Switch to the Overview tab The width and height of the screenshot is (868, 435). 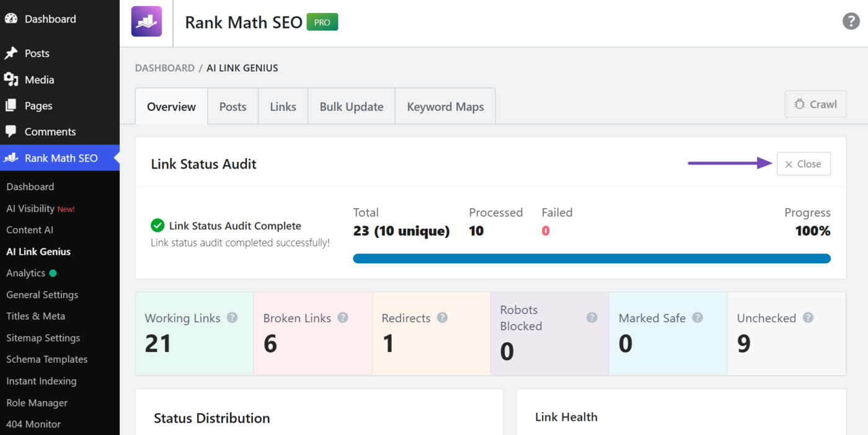[171, 107]
